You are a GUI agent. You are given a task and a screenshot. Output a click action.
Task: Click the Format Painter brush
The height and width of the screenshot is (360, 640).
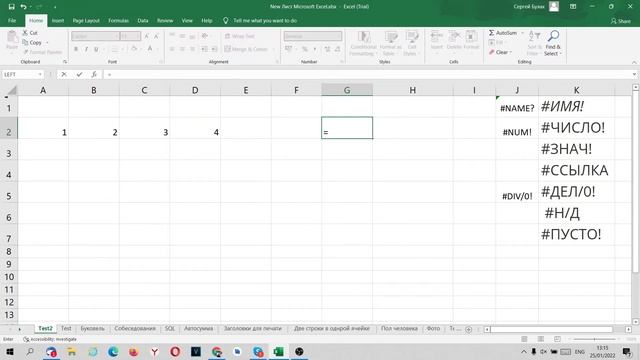coord(26,52)
